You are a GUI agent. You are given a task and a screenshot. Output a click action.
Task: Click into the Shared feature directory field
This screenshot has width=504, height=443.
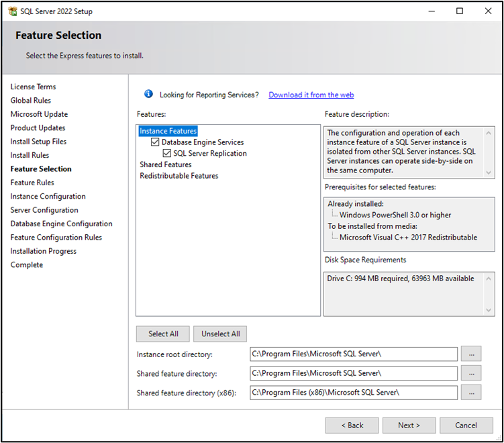point(354,373)
